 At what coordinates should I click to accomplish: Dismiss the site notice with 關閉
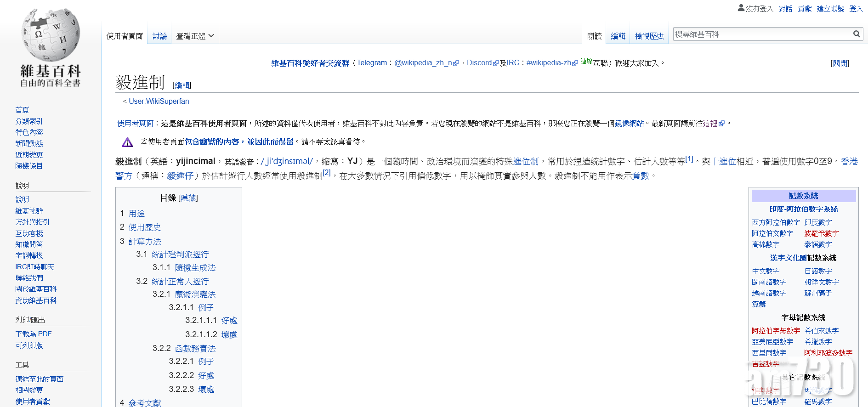pyautogui.click(x=840, y=63)
